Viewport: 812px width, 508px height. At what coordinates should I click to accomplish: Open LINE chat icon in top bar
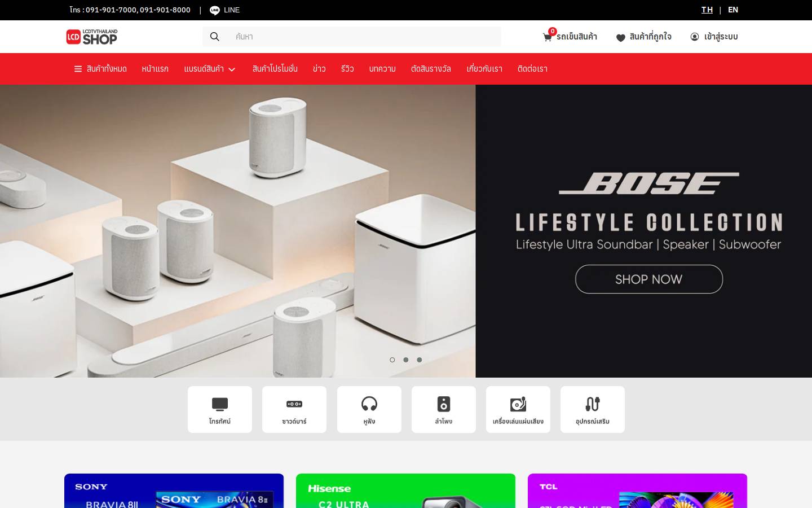click(215, 10)
